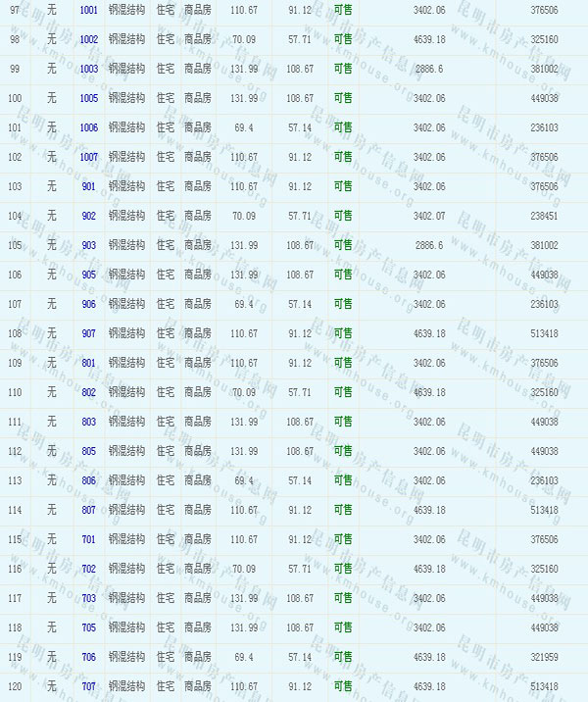
Task: Open room 906 link
Action: pyautogui.click(x=88, y=304)
